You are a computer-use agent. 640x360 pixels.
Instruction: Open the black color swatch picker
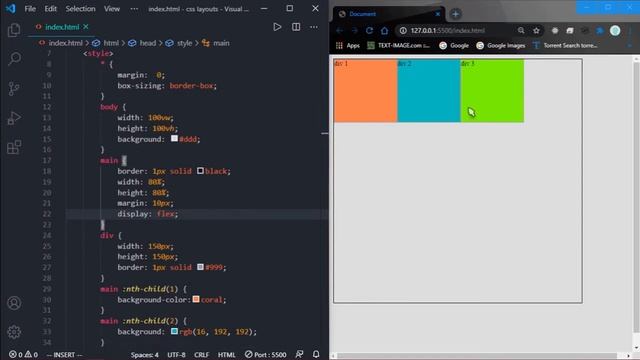[200, 171]
